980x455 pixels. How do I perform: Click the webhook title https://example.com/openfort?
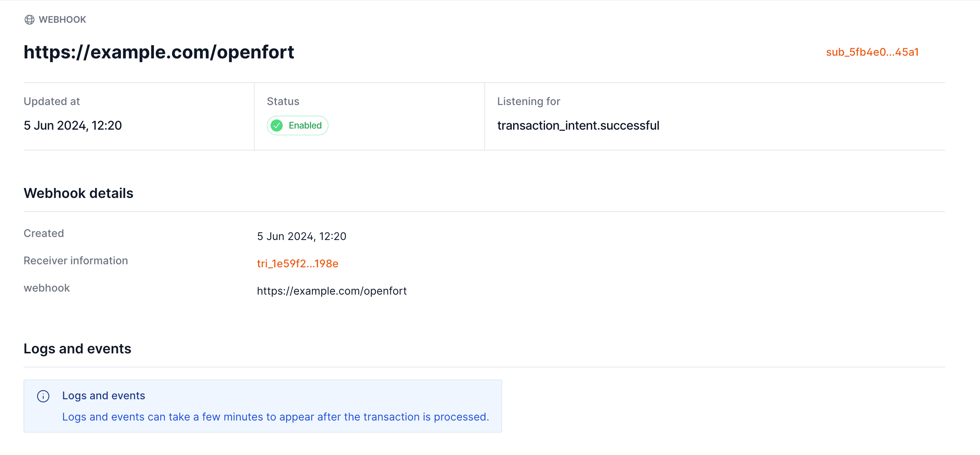pos(159,52)
